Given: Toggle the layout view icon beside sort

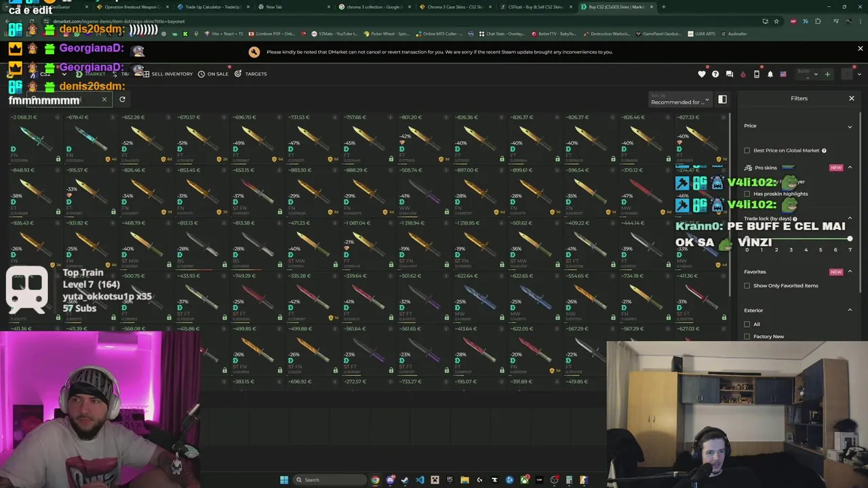Looking at the screenshot, I should click(722, 99).
